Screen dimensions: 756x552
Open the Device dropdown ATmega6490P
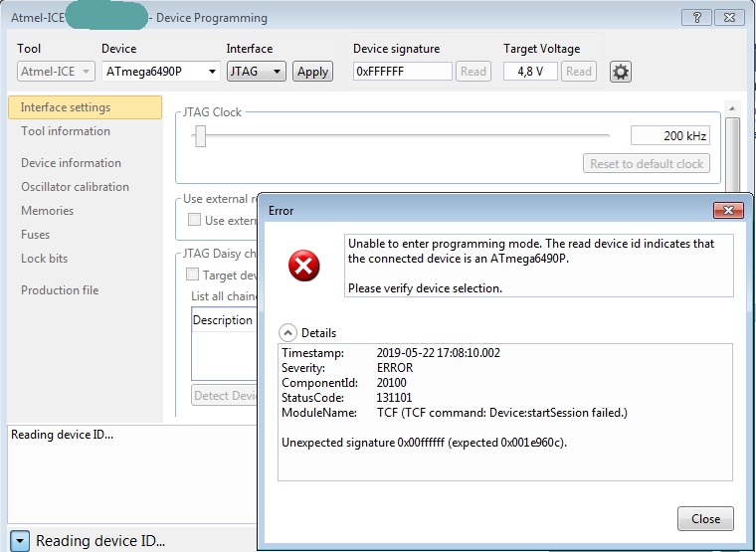coord(161,72)
